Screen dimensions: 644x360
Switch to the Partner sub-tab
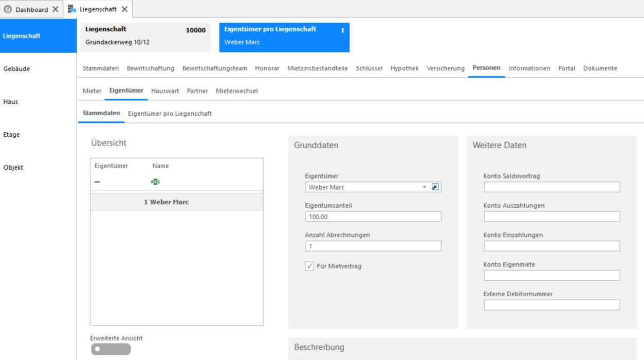(197, 91)
